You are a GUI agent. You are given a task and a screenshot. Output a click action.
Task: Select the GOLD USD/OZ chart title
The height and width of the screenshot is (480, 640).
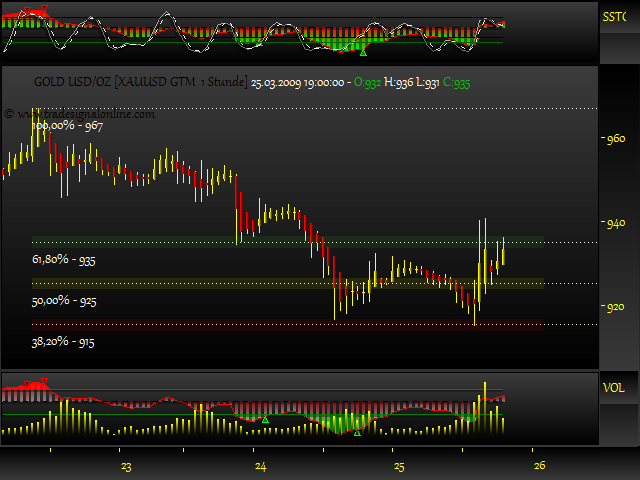tap(140, 85)
